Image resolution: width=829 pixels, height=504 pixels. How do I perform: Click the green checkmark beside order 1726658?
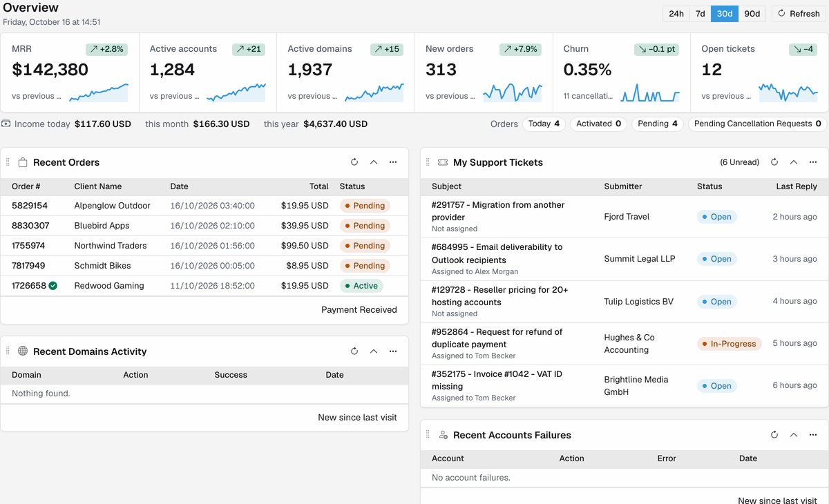click(53, 285)
